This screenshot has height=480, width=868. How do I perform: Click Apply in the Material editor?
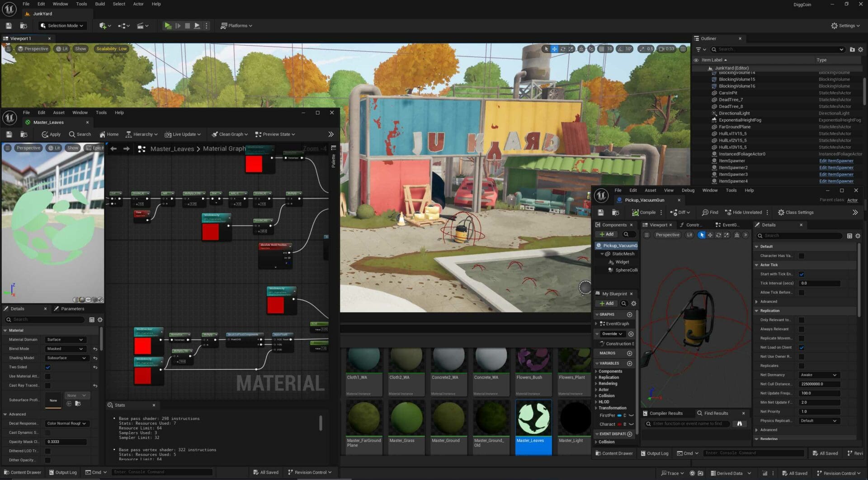(51, 134)
